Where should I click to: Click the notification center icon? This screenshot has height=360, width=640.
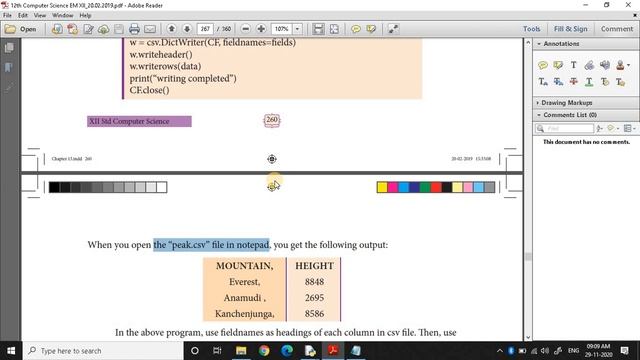[x=625, y=351]
